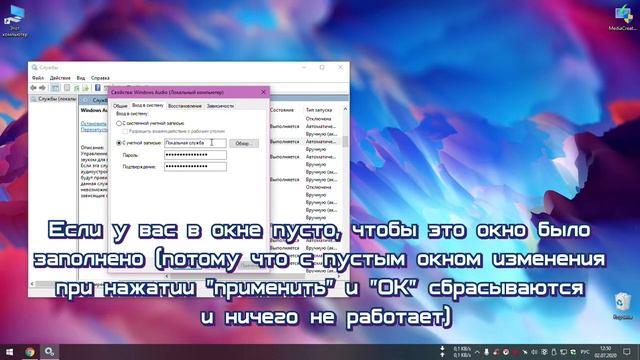Click the Пароль password field

tap(195, 155)
